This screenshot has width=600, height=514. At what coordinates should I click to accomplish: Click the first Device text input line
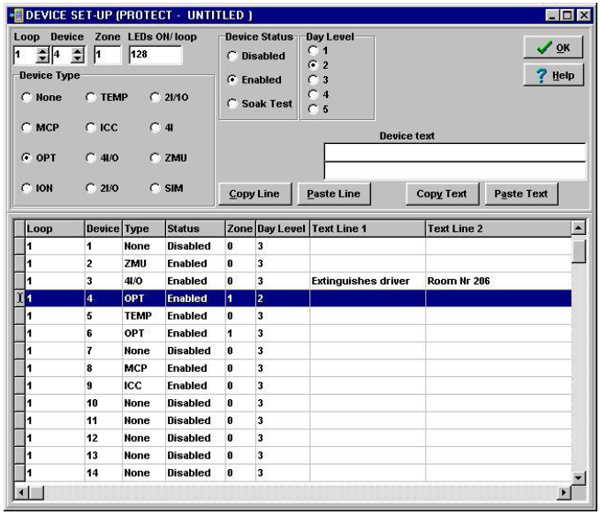(x=454, y=152)
